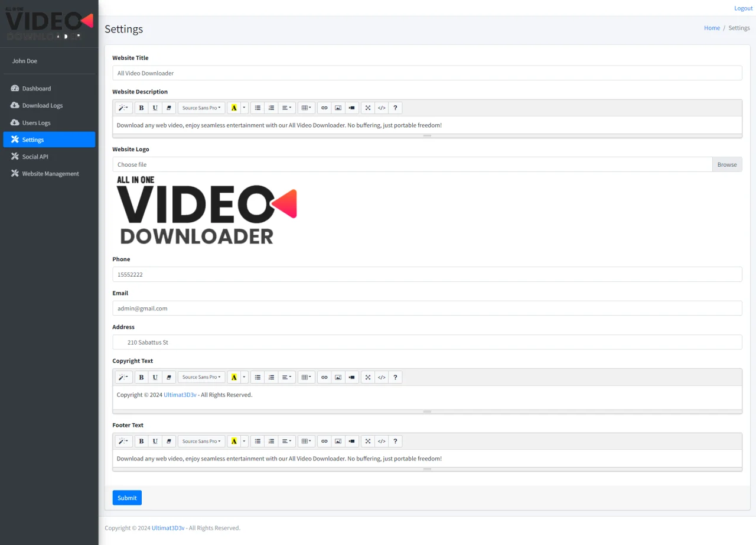Open table dropdown in Copyright Text toolbar
756x545 pixels.
[x=306, y=377]
